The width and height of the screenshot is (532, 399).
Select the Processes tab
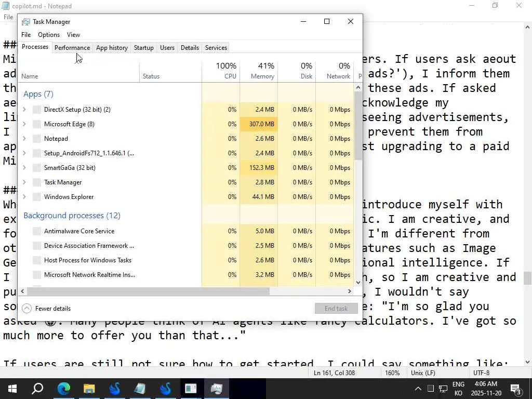coord(35,47)
